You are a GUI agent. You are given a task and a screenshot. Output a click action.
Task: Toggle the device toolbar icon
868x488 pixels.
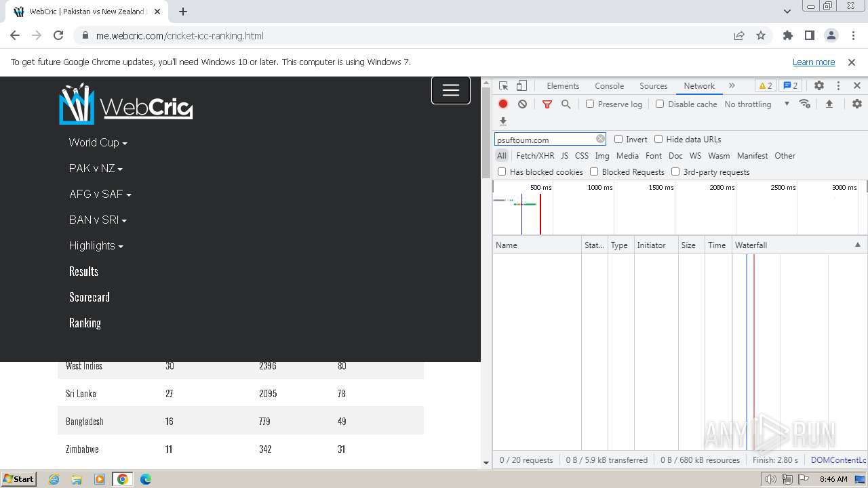click(x=521, y=86)
